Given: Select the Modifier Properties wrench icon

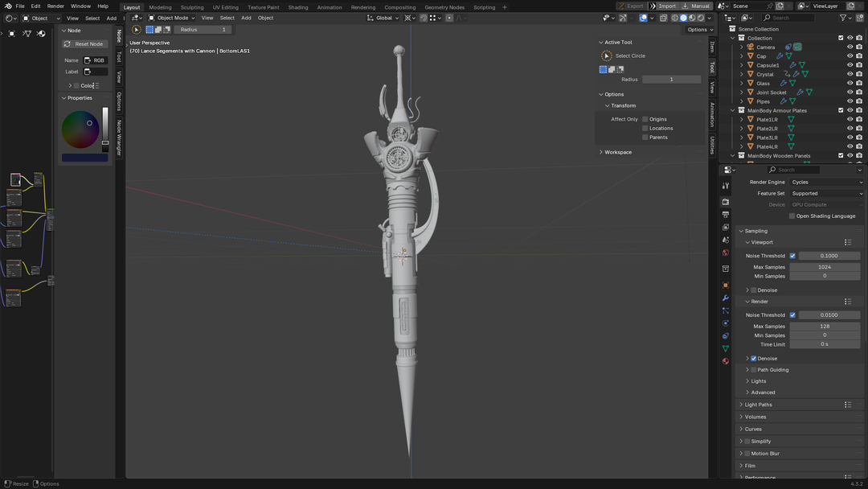Looking at the screenshot, I should coord(724,297).
